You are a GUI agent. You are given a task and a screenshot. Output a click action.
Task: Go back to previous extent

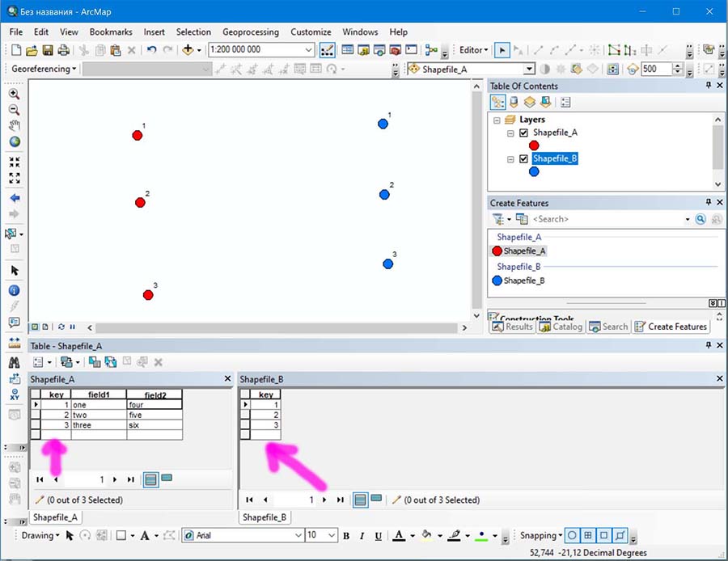pyautogui.click(x=15, y=198)
